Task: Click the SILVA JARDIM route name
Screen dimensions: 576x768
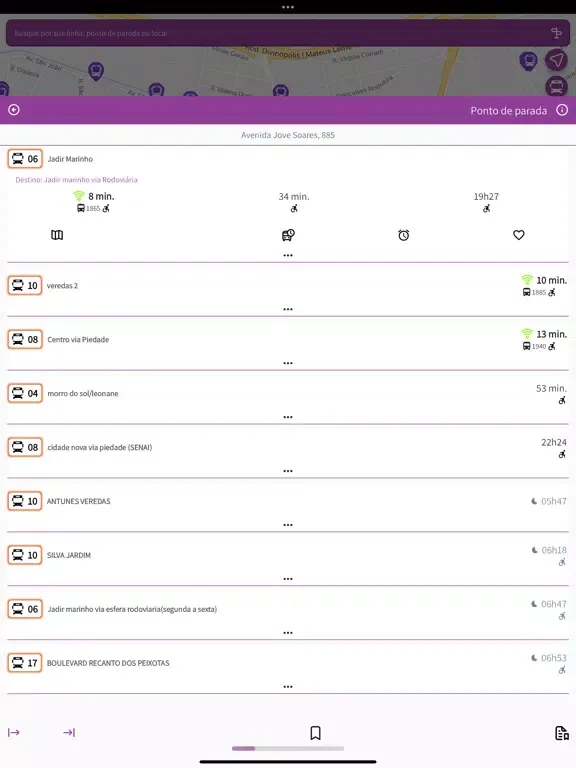Action: point(69,555)
